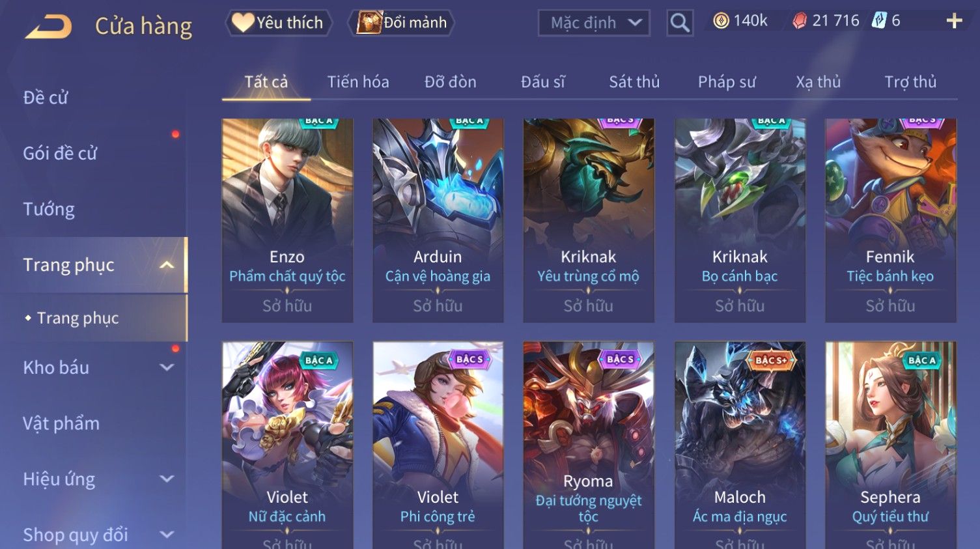980x549 pixels.
Task: Open Đổi mảnh chest exchange
Action: pyautogui.click(x=402, y=23)
